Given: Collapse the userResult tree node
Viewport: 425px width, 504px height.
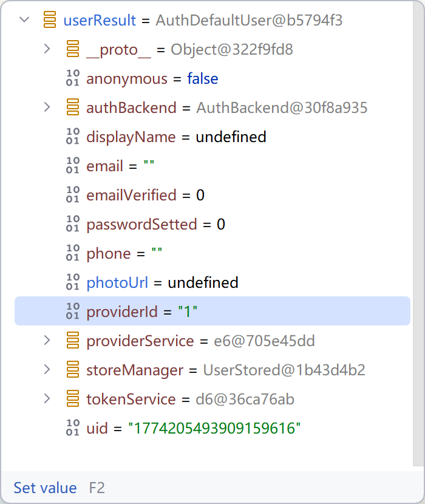Looking at the screenshot, I should [x=24, y=20].
